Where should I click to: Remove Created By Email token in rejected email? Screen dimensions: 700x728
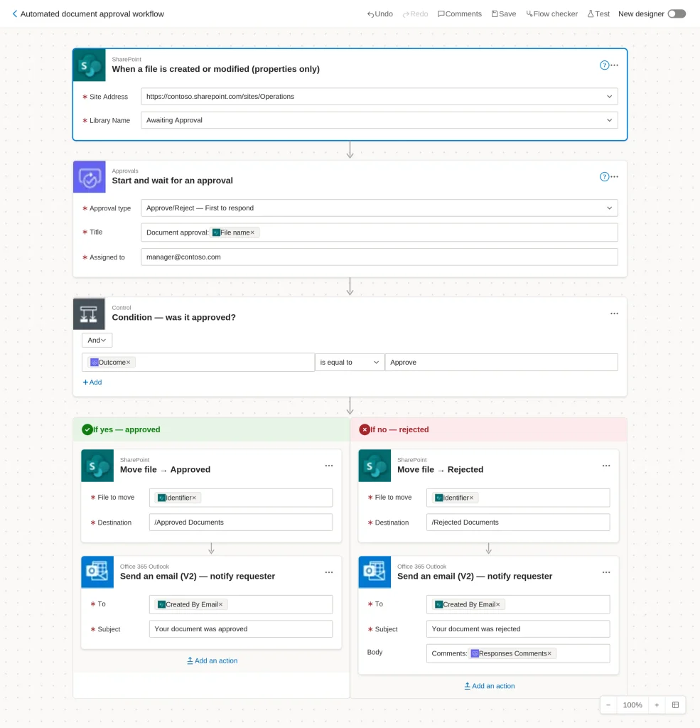click(x=497, y=604)
